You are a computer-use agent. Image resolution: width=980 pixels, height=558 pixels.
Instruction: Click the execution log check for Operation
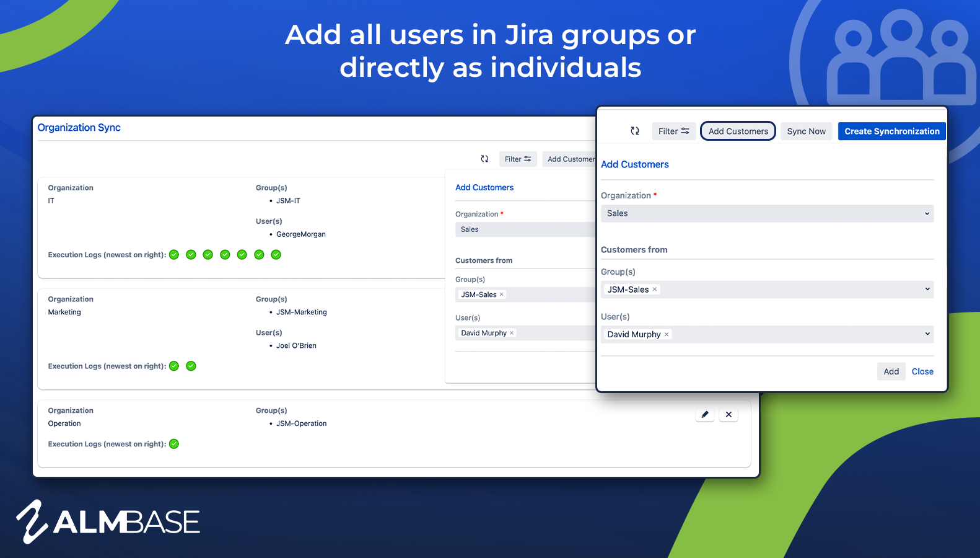(x=174, y=444)
